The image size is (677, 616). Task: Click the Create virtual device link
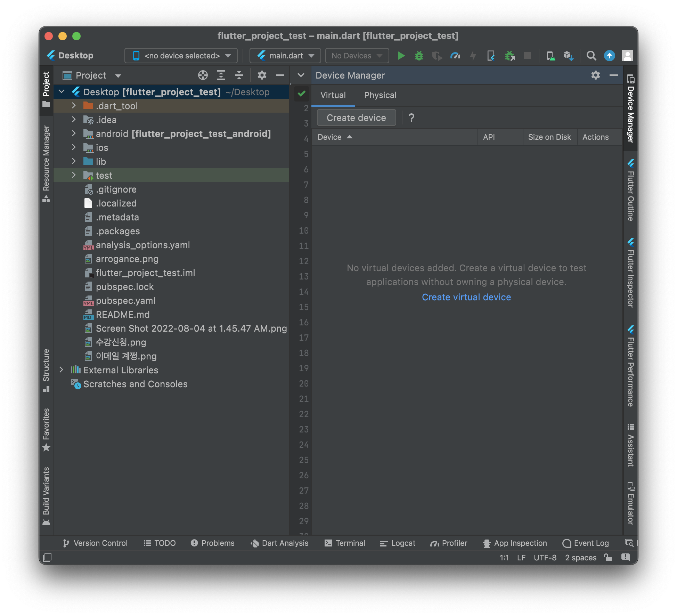[x=466, y=297]
